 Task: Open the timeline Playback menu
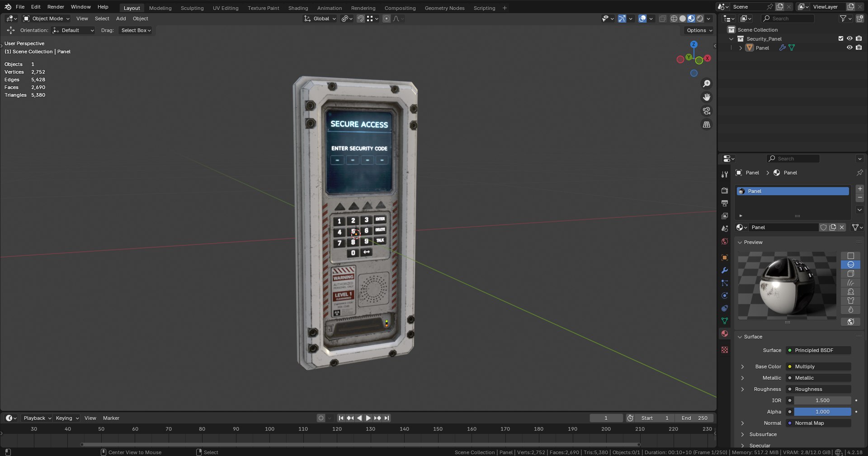pos(37,418)
